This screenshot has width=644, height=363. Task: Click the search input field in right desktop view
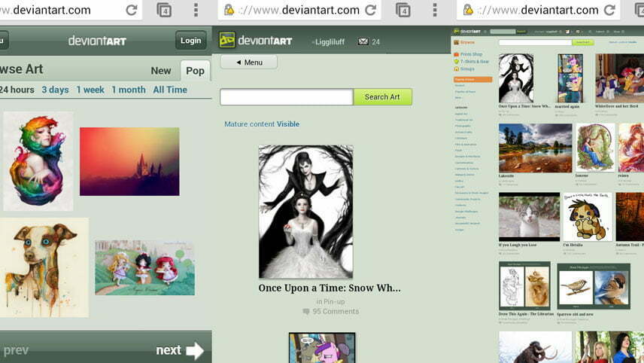tap(535, 42)
